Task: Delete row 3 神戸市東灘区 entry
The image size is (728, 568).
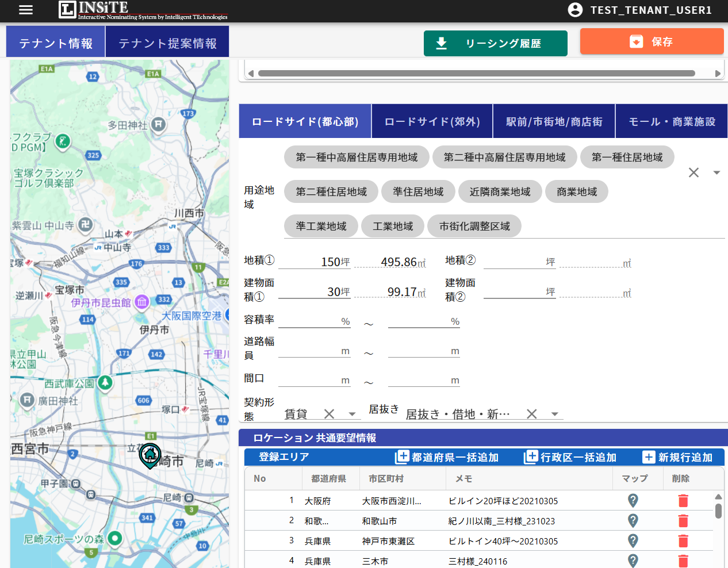Action: tap(683, 541)
